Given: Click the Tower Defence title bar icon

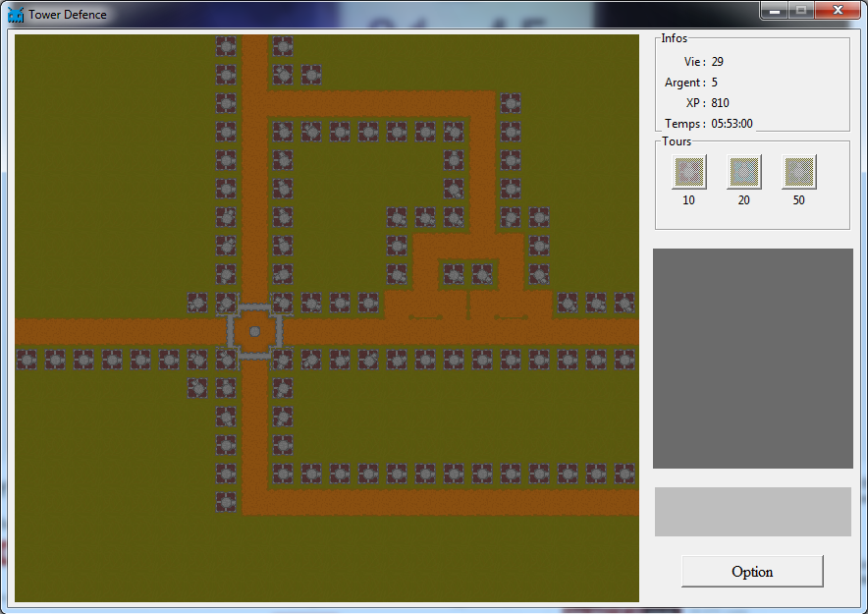Looking at the screenshot, I should point(16,15).
